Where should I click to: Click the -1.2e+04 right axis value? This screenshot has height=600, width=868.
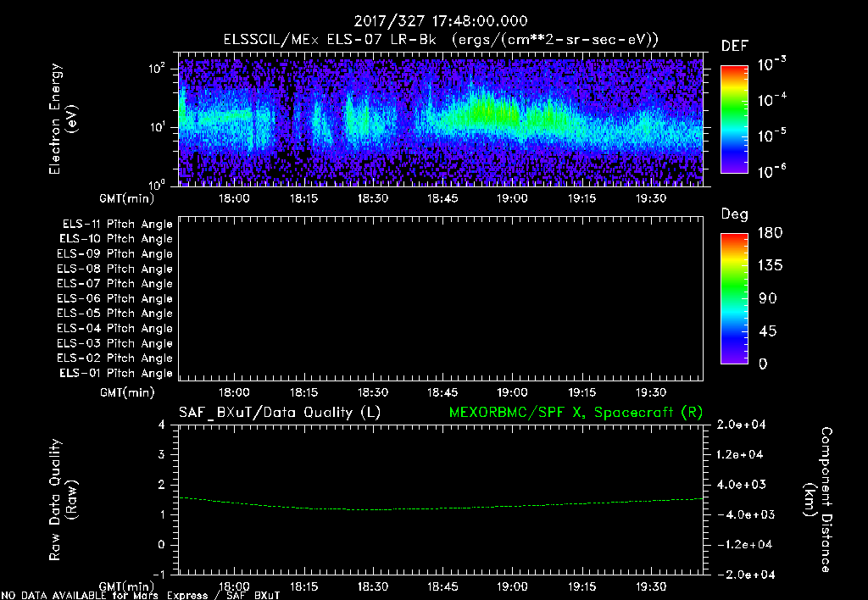(744, 544)
